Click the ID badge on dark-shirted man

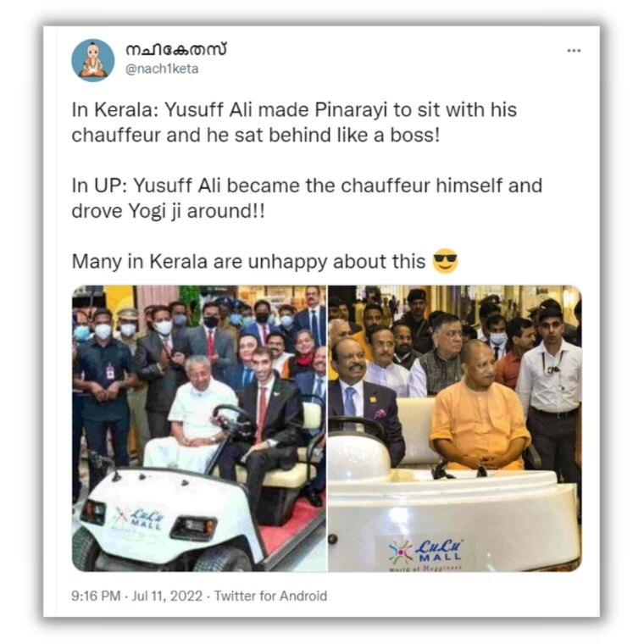click(x=109, y=371)
